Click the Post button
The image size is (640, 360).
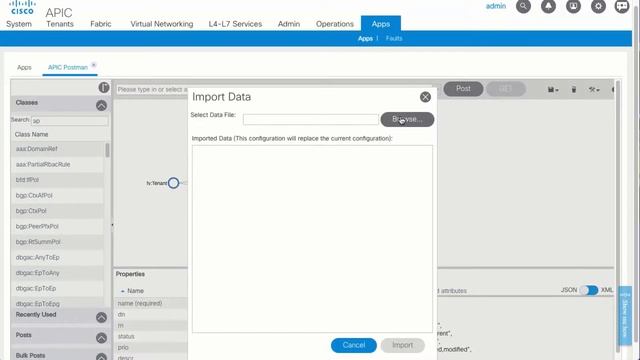[463, 89]
